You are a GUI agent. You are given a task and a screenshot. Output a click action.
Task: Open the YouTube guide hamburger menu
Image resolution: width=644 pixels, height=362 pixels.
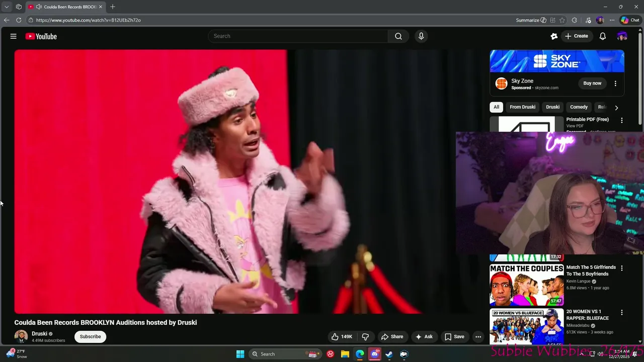pos(14,36)
